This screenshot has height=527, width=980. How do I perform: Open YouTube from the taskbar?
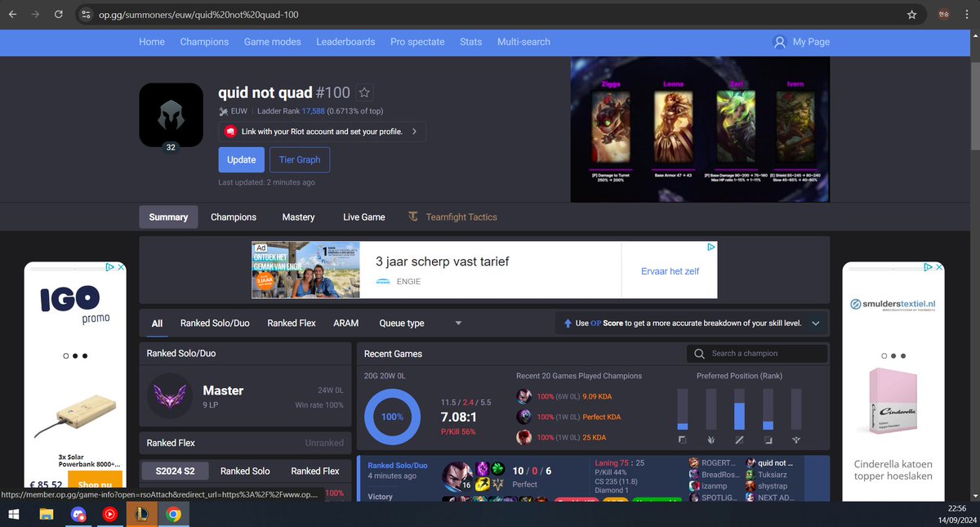click(109, 514)
